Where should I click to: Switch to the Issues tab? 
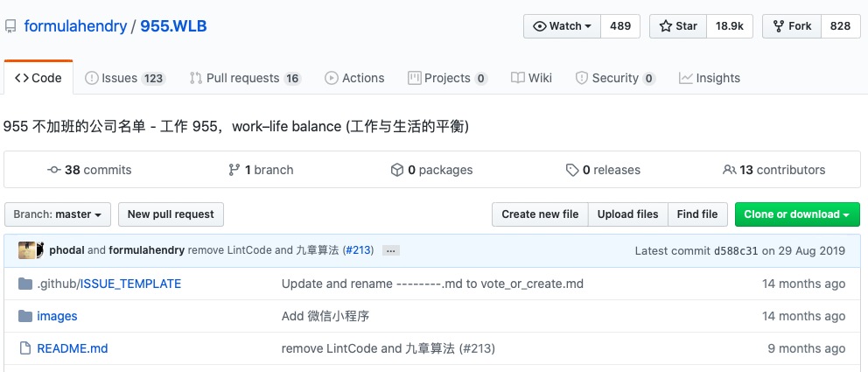click(x=124, y=78)
